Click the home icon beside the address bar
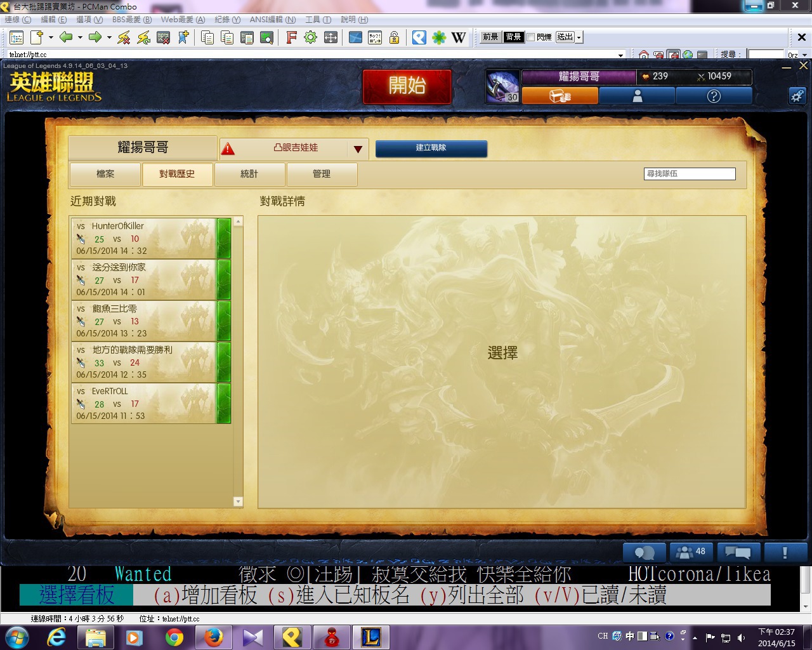This screenshot has height=650, width=812. coord(644,55)
